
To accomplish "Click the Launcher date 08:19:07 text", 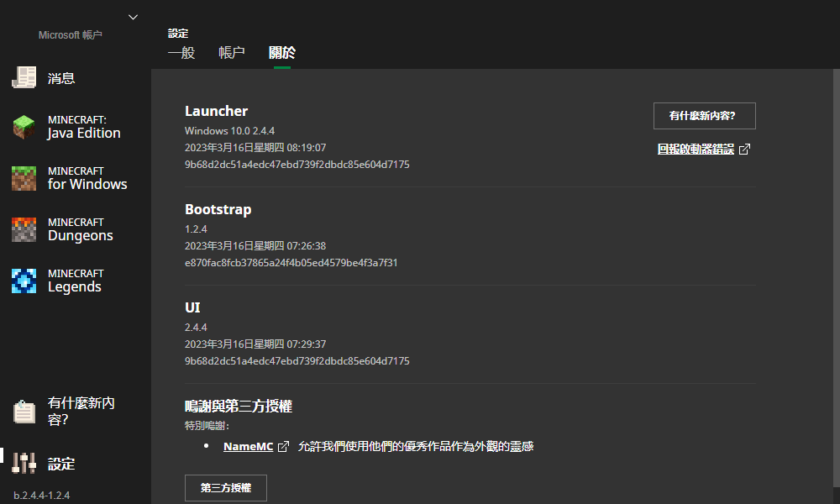I will click(x=255, y=147).
